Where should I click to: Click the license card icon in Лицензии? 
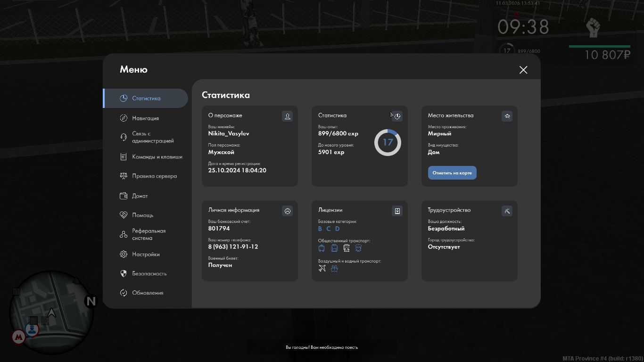397,211
